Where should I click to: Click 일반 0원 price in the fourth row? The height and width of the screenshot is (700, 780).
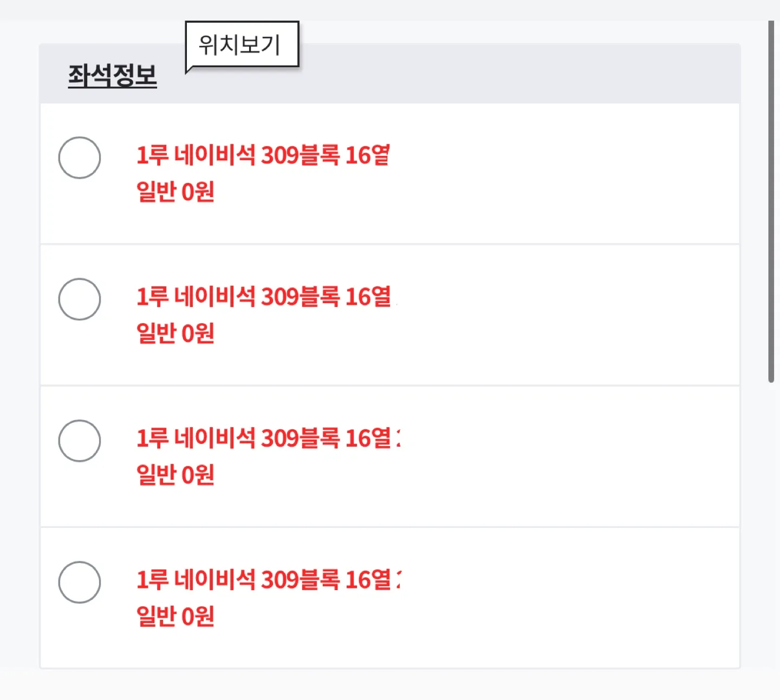[175, 616]
